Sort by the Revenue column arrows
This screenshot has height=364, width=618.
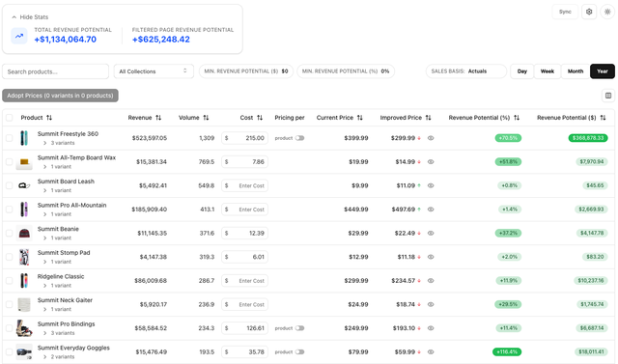(158, 118)
